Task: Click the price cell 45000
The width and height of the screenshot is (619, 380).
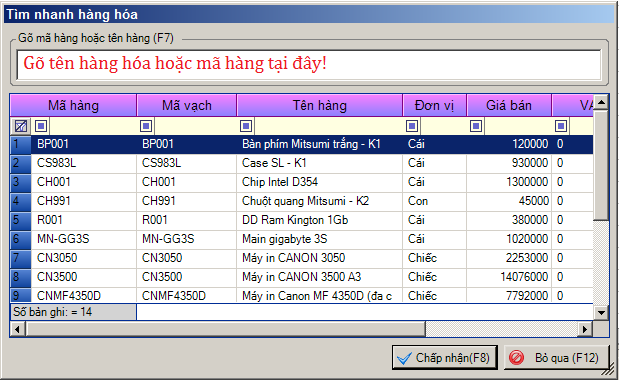Action: 509,201
